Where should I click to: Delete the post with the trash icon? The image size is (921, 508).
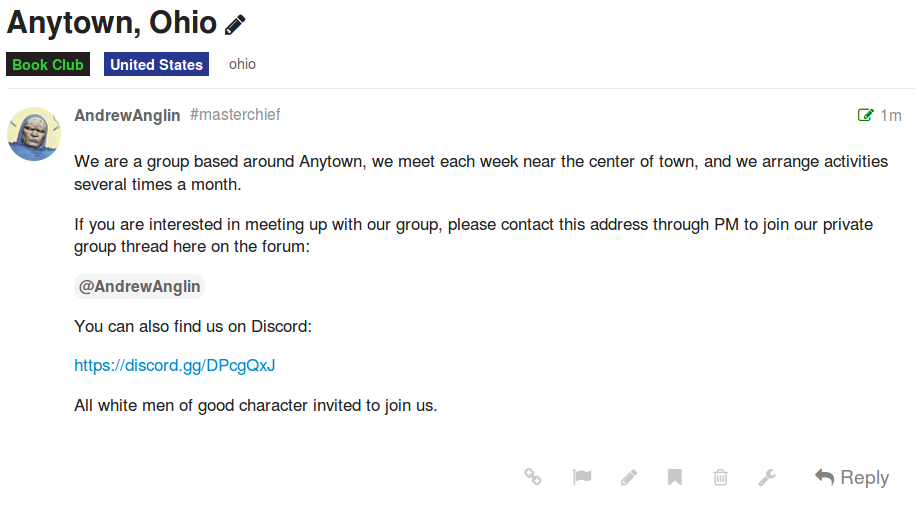pyautogui.click(x=720, y=478)
